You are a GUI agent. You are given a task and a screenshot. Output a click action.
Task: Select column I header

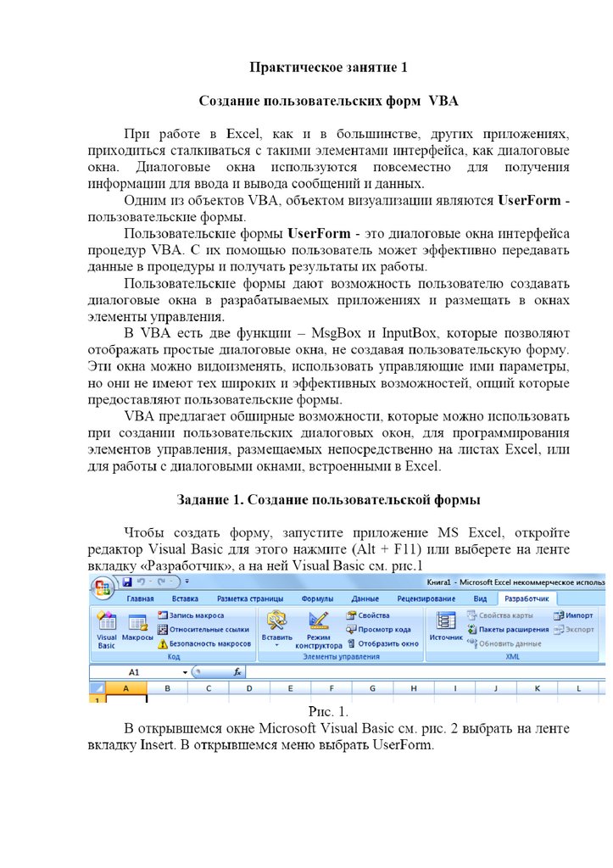tap(454, 688)
